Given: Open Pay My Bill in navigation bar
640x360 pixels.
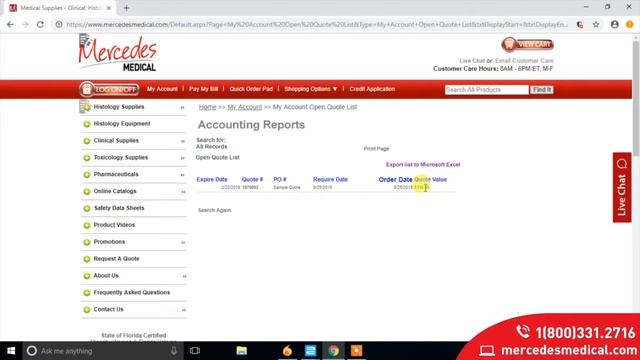Looking at the screenshot, I should (x=203, y=89).
